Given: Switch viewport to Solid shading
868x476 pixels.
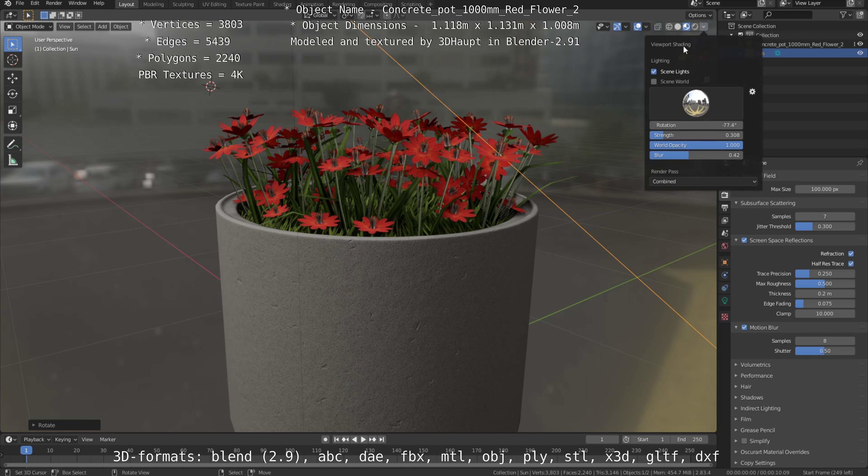Looking at the screenshot, I should [678, 27].
